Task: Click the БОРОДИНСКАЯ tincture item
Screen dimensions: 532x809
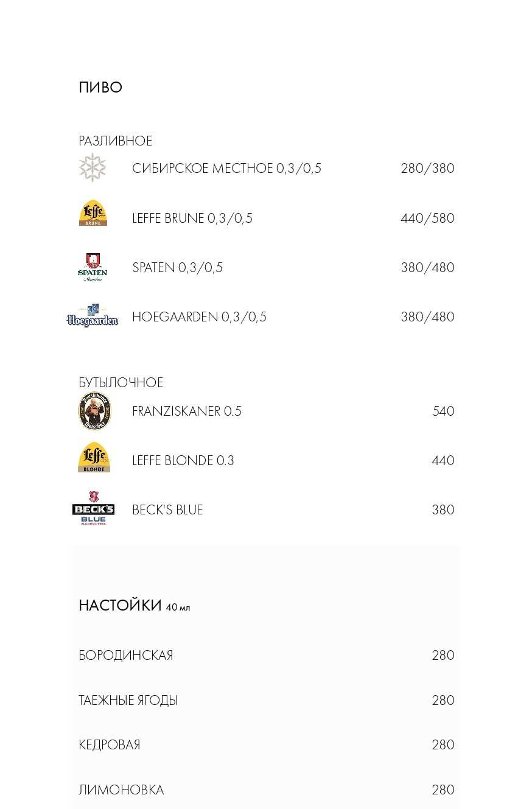Action: [125, 656]
